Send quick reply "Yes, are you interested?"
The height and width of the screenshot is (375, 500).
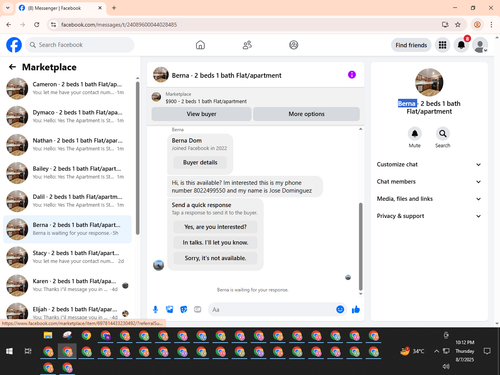[215, 227]
